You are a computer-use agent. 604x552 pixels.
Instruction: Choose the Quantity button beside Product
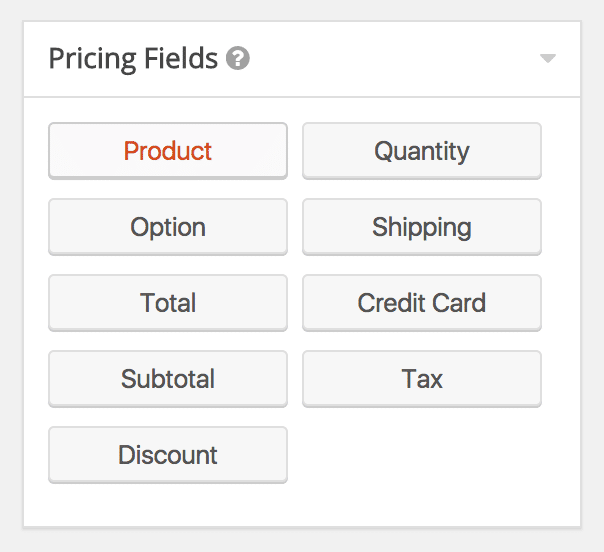pos(422,151)
